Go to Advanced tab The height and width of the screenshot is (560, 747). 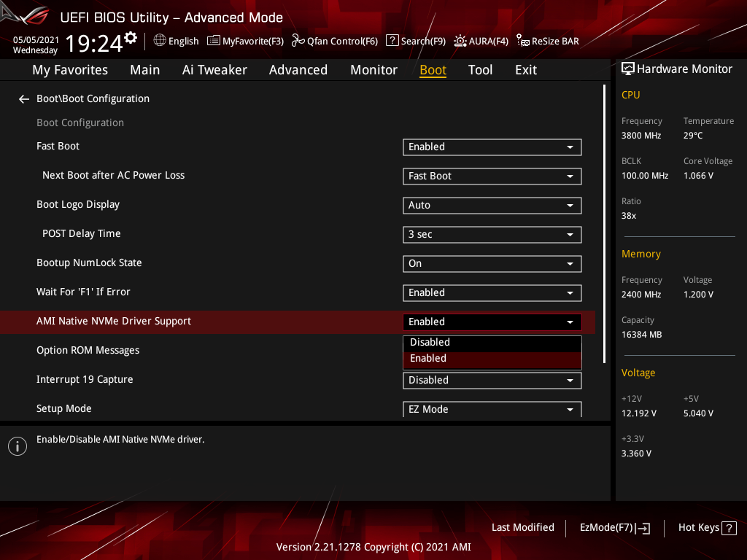pyautogui.click(x=298, y=70)
